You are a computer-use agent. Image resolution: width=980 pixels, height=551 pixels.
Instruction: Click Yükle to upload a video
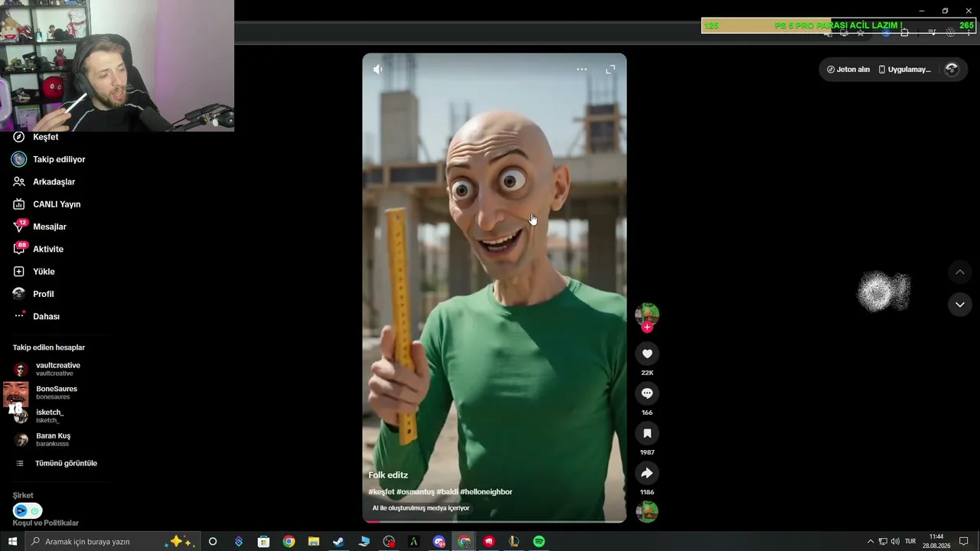pos(34,272)
